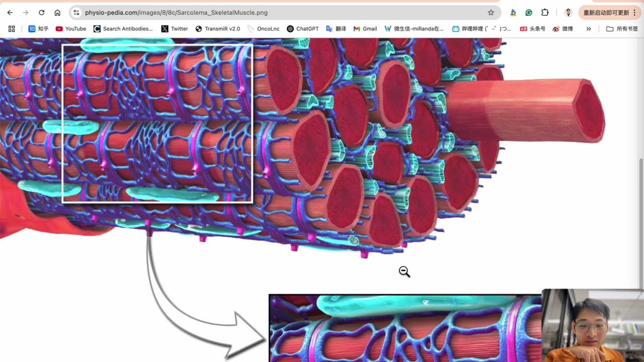644x362 pixels.
Task: Open the 翻译 bookmark
Action: 336,29
